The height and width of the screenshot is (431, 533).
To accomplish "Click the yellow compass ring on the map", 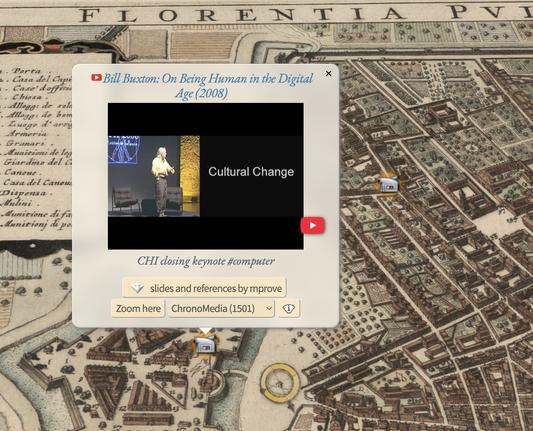I will point(280,383).
